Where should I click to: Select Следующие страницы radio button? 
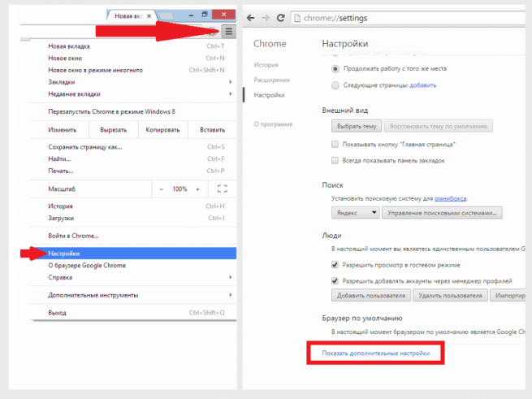[335, 85]
